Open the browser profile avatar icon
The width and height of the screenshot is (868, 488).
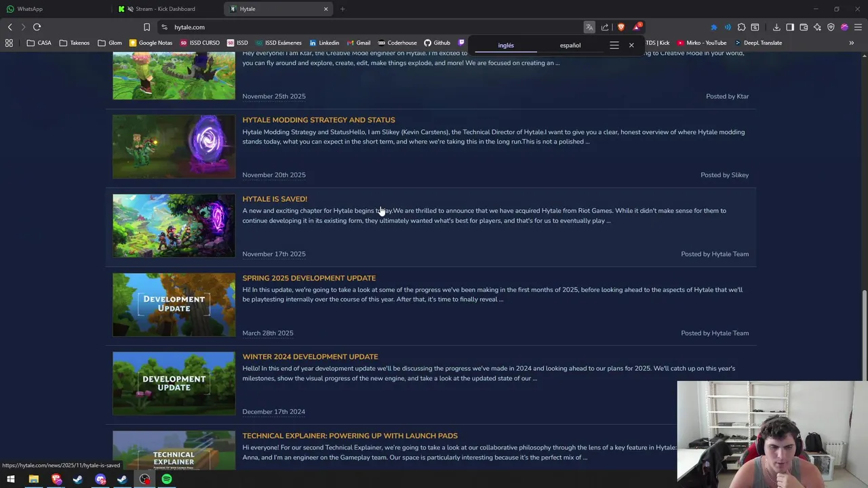(844, 27)
